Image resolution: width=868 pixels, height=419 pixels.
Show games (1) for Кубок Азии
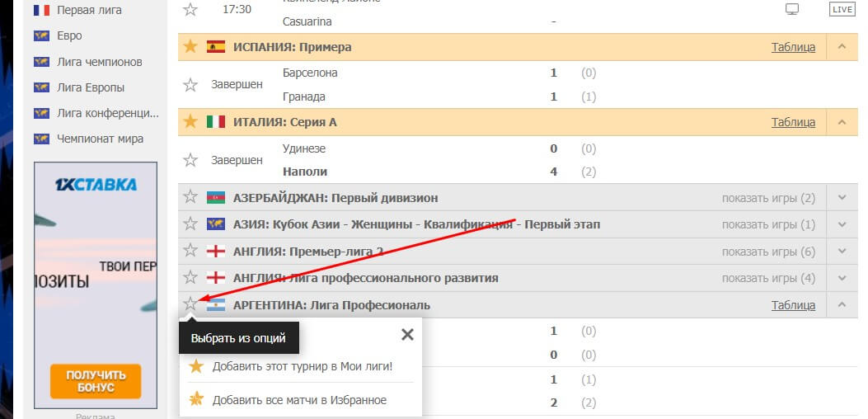coord(768,224)
